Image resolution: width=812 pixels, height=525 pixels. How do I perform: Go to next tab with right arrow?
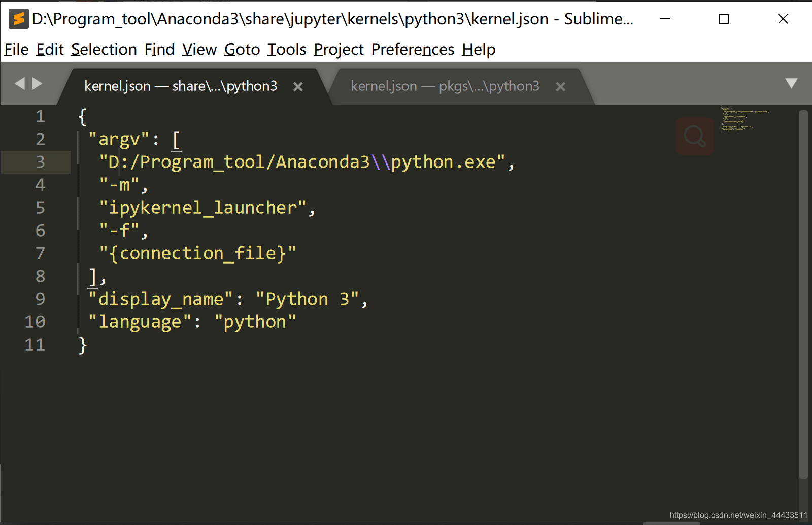(x=37, y=83)
